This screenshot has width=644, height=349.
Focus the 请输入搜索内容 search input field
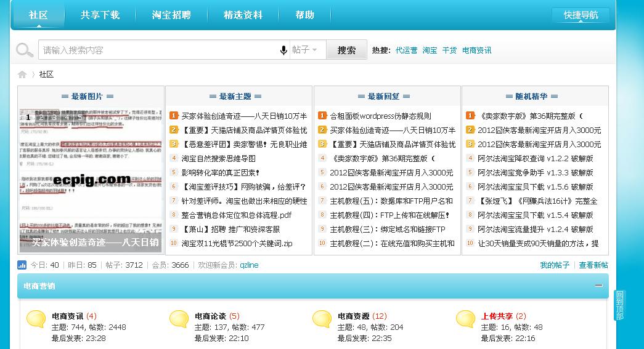point(158,50)
